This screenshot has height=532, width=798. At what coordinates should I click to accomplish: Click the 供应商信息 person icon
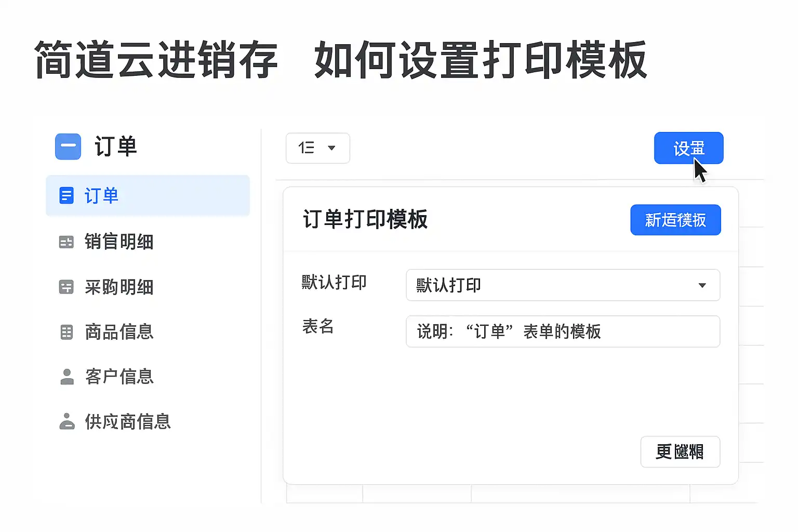pos(67,421)
